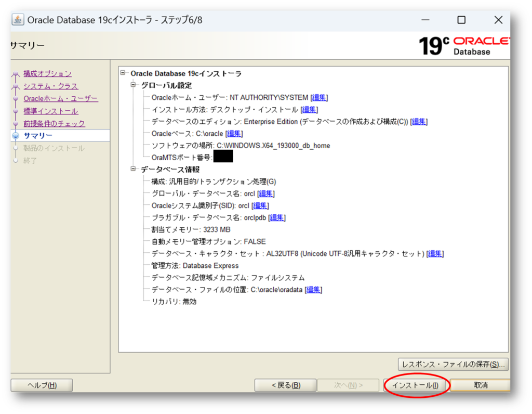This screenshot has height=414, width=532.
Task: Open help with ヘルプ button
Action: [42, 385]
